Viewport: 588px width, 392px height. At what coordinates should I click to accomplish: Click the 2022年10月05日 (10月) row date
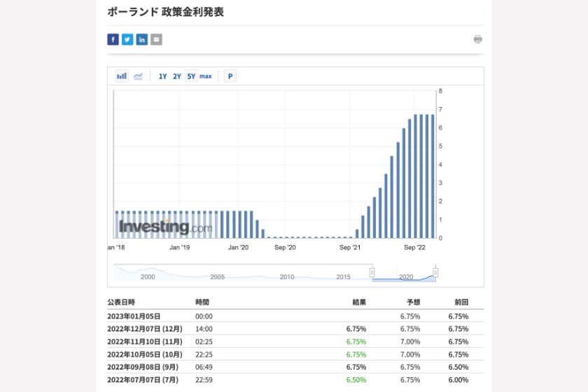click(x=145, y=354)
